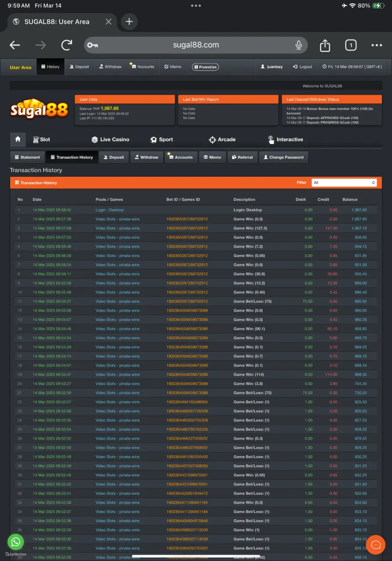Click Game Win: (30.8) description
Viewport: 392px width, 561px height.
coord(249,274)
